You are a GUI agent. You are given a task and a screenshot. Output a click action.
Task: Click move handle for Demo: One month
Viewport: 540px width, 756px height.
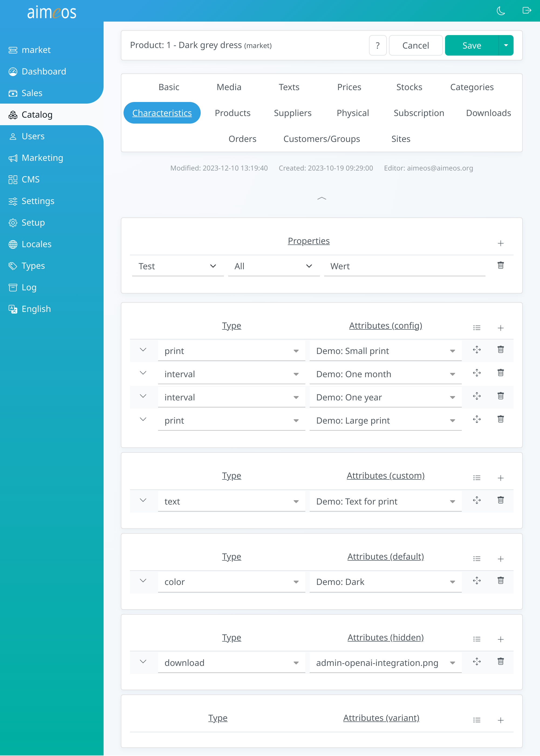(x=477, y=373)
